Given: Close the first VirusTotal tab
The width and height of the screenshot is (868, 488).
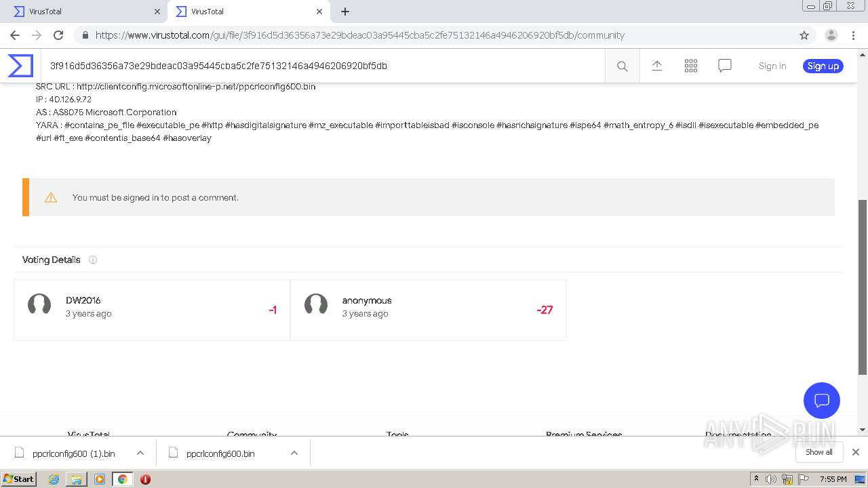Looking at the screenshot, I should [x=157, y=12].
